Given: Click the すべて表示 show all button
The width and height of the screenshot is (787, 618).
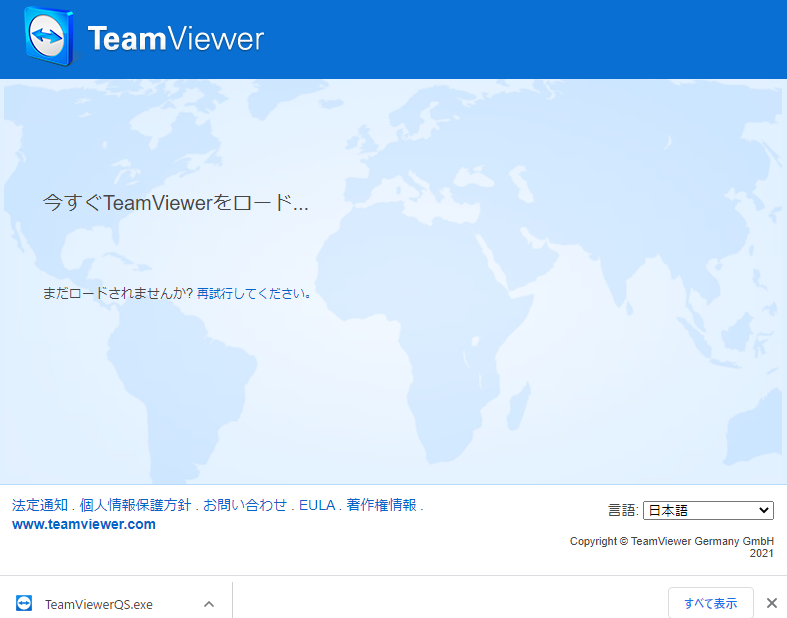Looking at the screenshot, I should tap(710, 603).
